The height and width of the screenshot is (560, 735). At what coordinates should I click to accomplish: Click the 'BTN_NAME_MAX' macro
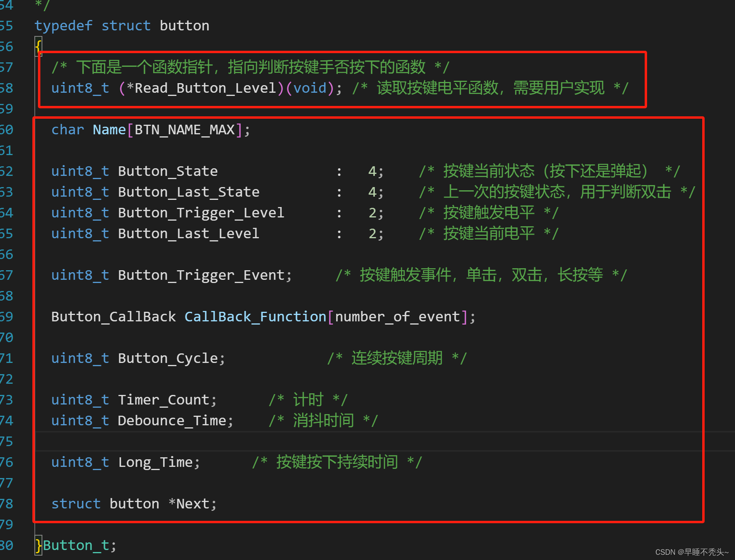[x=185, y=130]
